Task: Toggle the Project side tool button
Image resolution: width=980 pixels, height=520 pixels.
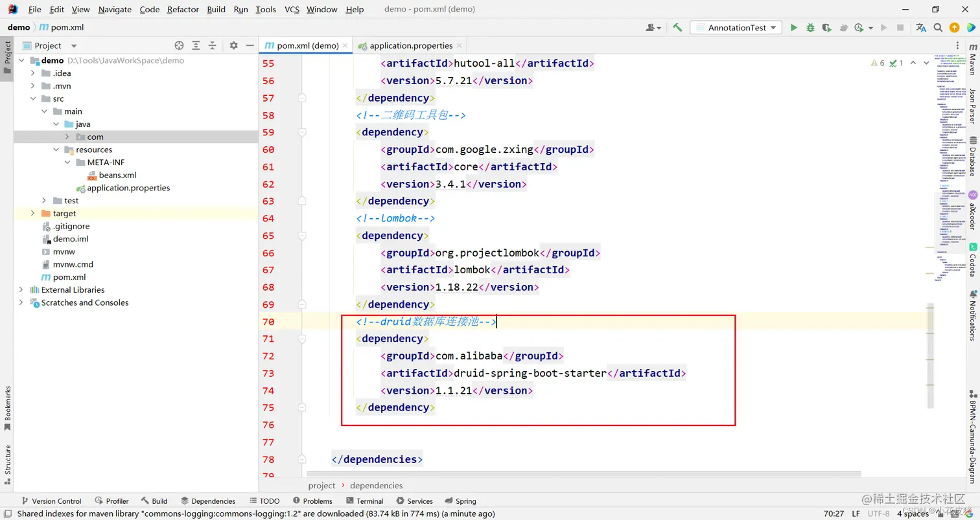Action: (x=7, y=58)
